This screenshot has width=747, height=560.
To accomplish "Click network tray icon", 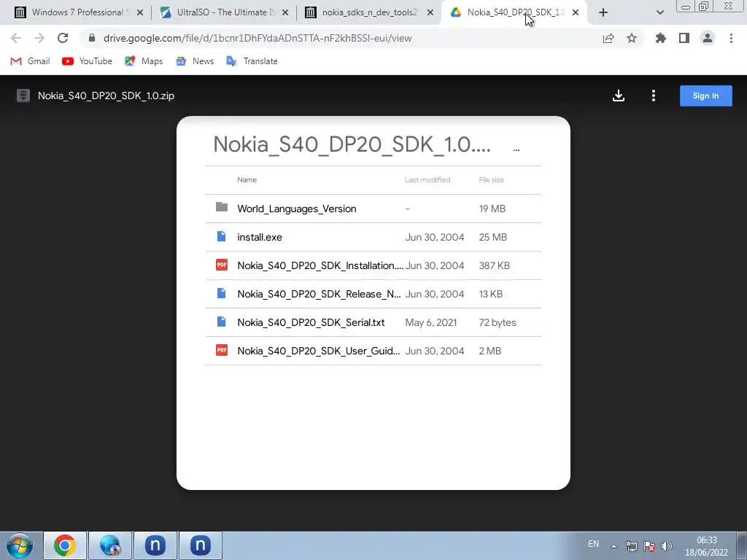I will coord(631,546).
